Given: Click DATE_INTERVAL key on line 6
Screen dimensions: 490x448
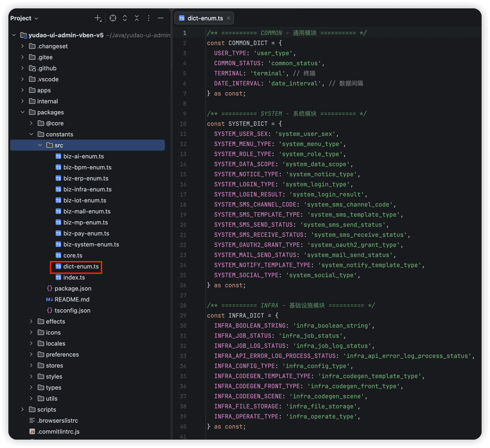Looking at the screenshot, I should click(237, 84).
